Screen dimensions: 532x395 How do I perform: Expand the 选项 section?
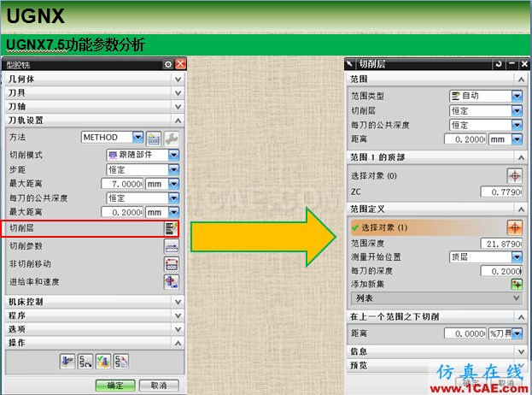coord(178,329)
